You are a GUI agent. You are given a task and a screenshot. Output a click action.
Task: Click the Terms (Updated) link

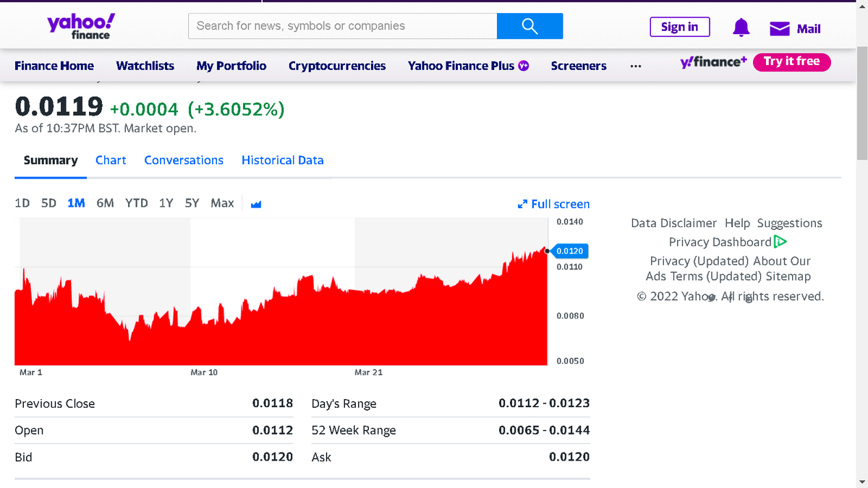715,276
